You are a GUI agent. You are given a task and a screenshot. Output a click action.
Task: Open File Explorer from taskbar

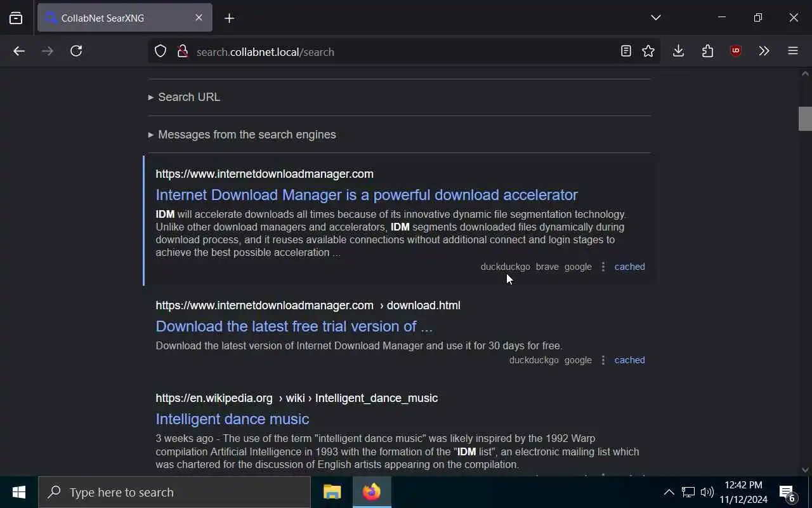332,492
